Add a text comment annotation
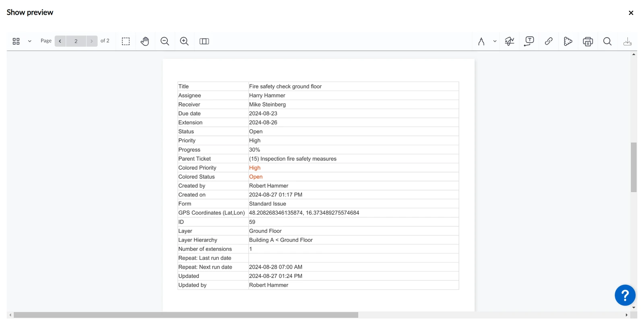Viewport: 644px width, 335px height. (529, 41)
